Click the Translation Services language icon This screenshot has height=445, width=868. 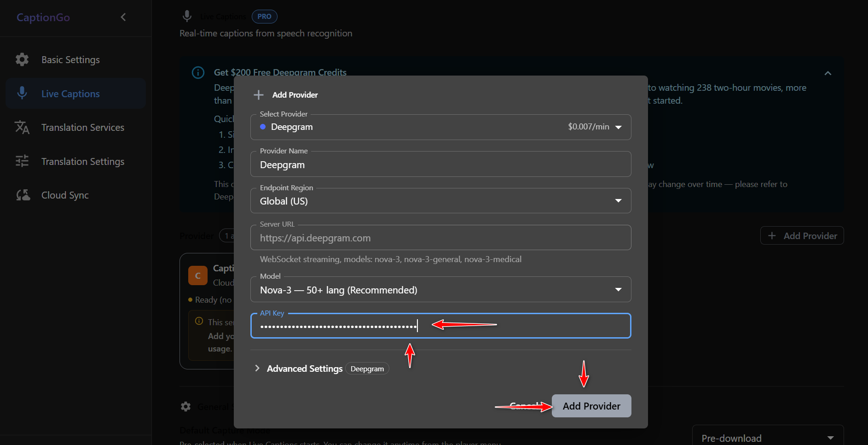point(22,127)
